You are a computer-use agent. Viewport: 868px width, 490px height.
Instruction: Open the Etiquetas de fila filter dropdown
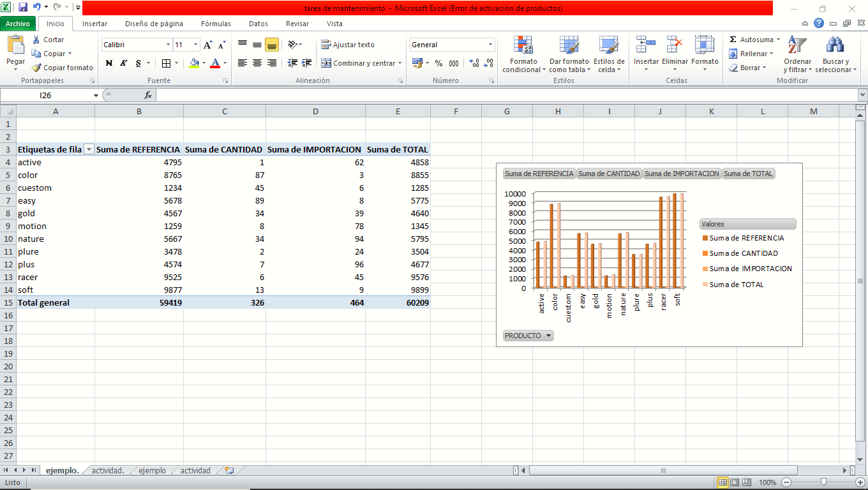click(89, 149)
